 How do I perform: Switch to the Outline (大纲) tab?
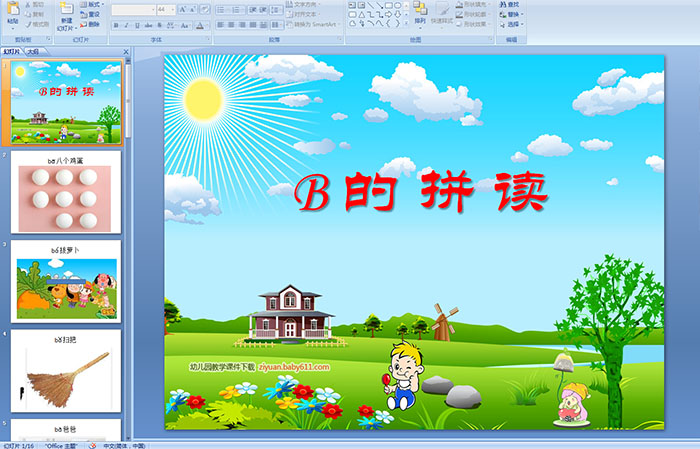34,50
